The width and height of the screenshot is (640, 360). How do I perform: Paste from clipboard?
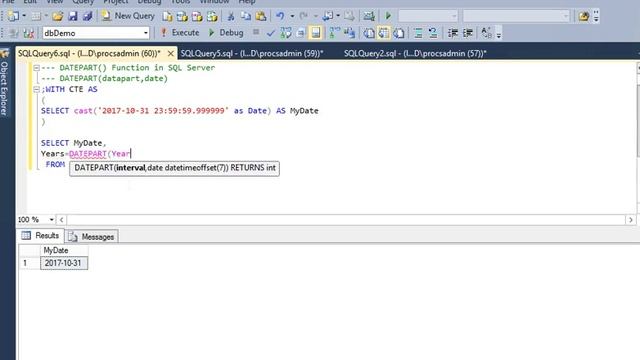(260, 16)
